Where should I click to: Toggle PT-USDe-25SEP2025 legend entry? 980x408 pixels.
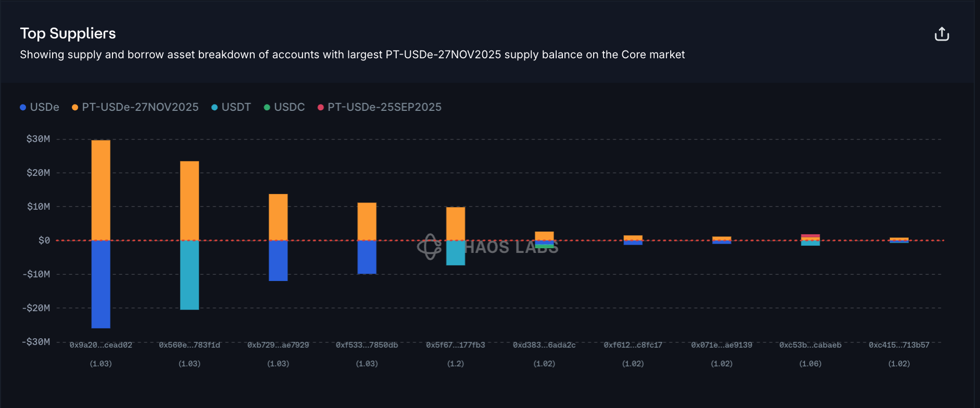pos(384,107)
